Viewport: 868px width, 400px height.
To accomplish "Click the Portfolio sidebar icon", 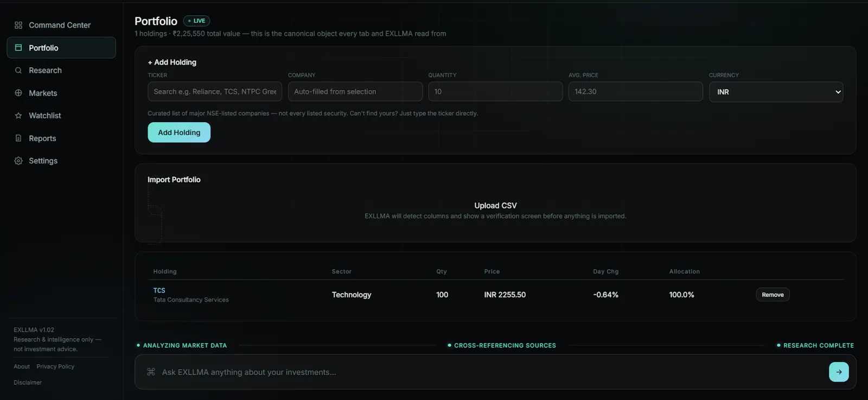I will click(x=18, y=48).
